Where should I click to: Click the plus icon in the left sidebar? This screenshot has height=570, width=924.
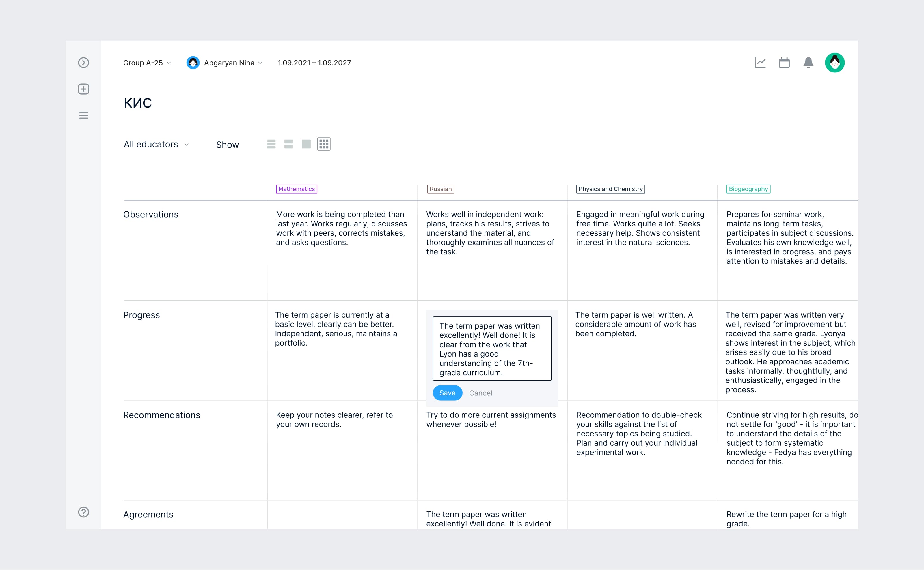click(x=83, y=89)
